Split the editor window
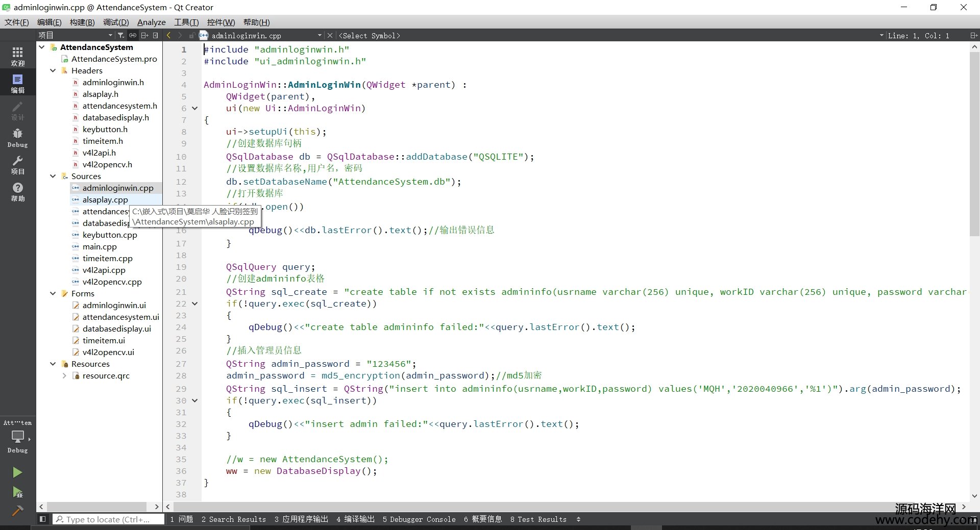 pos(973,35)
